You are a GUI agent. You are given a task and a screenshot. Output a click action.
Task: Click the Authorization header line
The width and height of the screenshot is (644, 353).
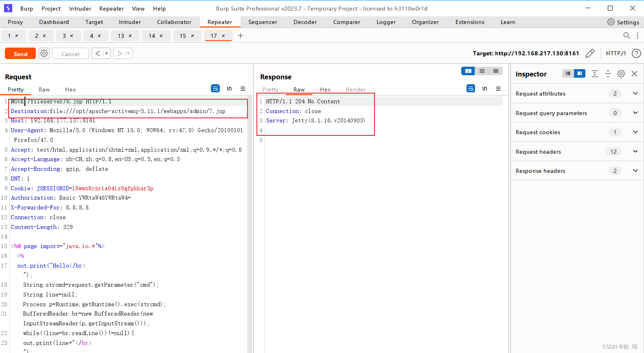tap(71, 198)
